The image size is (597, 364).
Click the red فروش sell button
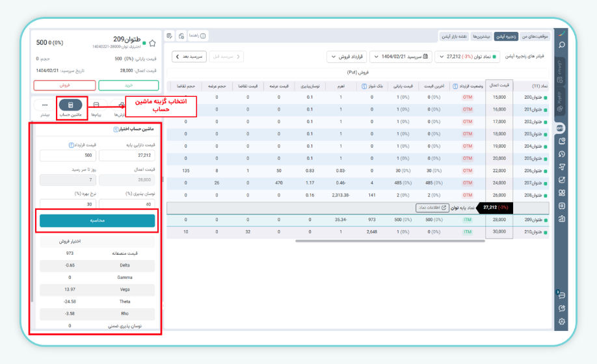(x=64, y=85)
